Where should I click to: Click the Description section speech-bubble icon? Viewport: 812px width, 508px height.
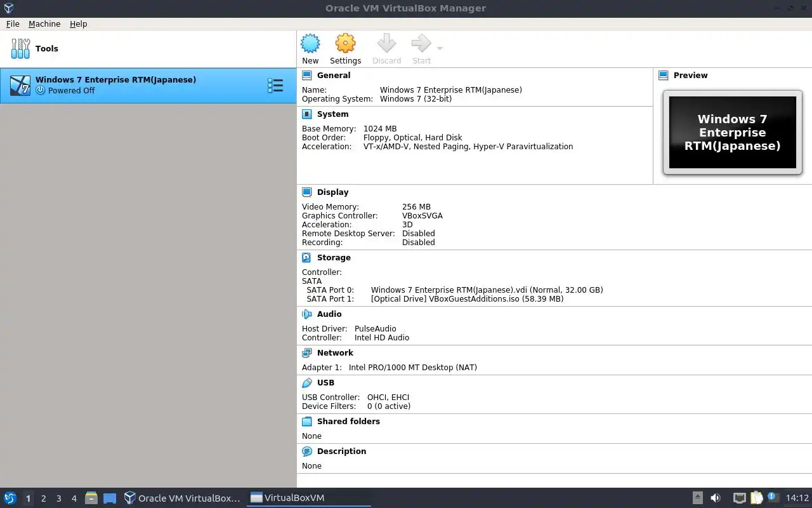[307, 451]
